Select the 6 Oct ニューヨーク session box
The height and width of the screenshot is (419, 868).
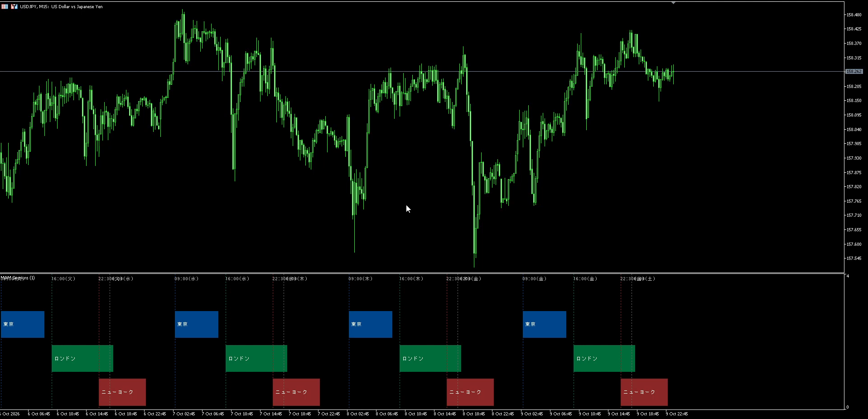point(122,392)
